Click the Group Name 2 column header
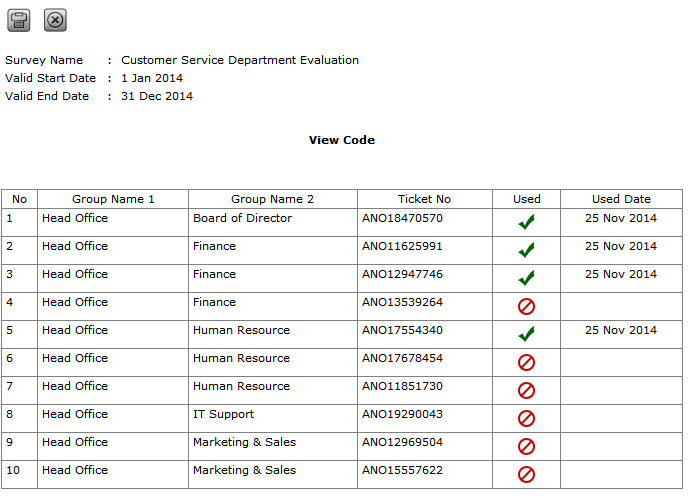Image resolution: width=688 pixels, height=504 pixels. point(272,199)
